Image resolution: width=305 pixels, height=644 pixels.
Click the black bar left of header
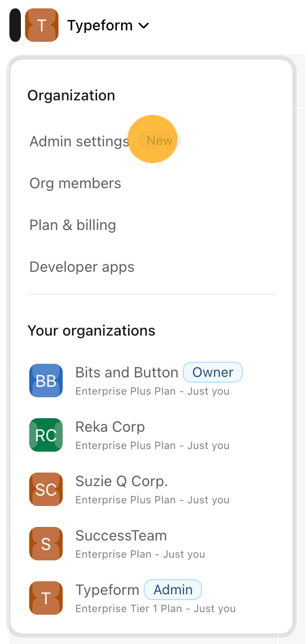(x=15, y=25)
